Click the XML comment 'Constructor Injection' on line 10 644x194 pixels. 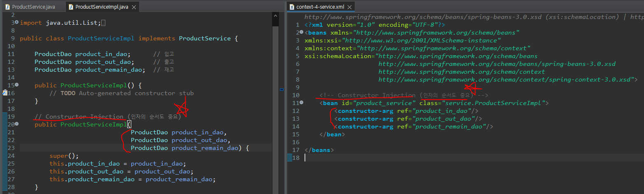[376, 95]
